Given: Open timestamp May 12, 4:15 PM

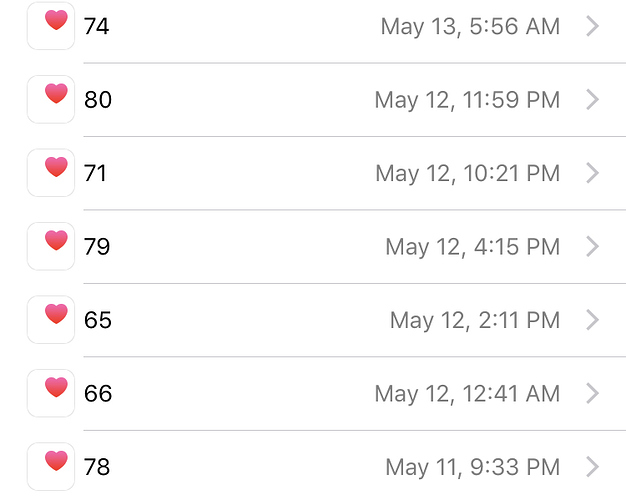Looking at the screenshot, I should 473,247.
